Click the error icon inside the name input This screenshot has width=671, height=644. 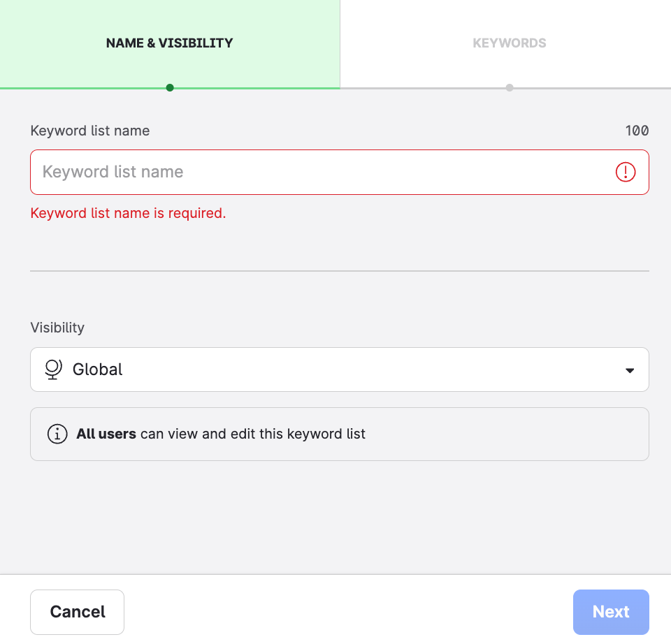pos(627,172)
